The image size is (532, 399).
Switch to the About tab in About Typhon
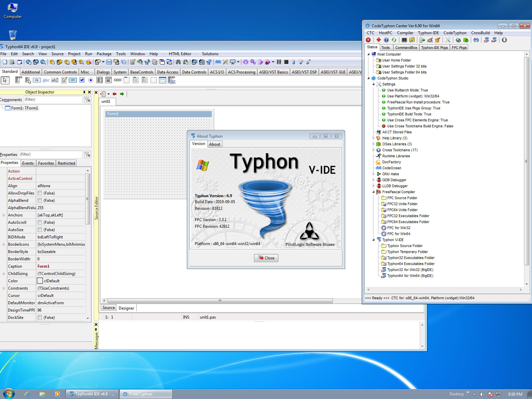214,144
